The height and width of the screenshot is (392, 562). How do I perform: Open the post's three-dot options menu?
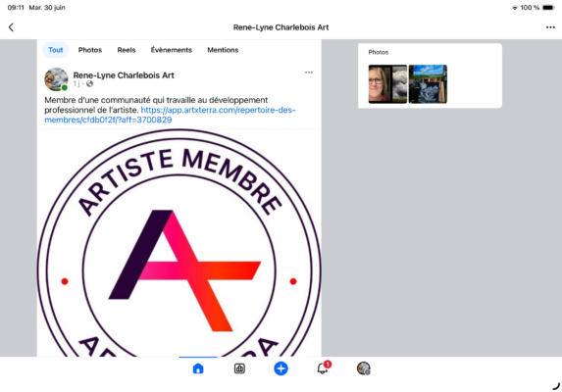309,73
